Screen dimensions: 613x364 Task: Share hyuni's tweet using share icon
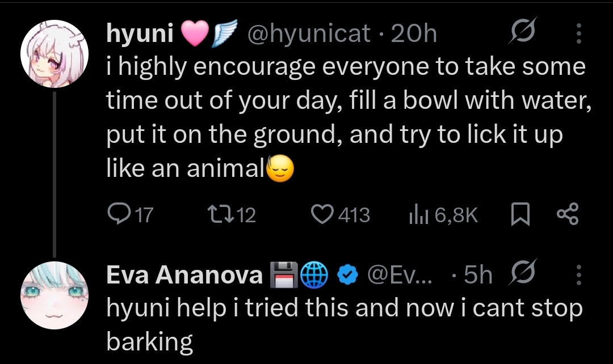(x=567, y=214)
